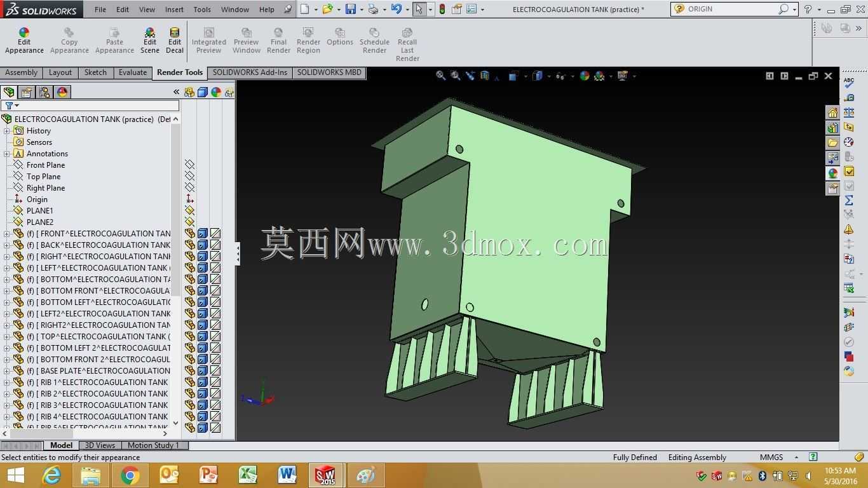Collapse the display pane with double chevron
Screen dimensions: 868x488
coord(176,92)
